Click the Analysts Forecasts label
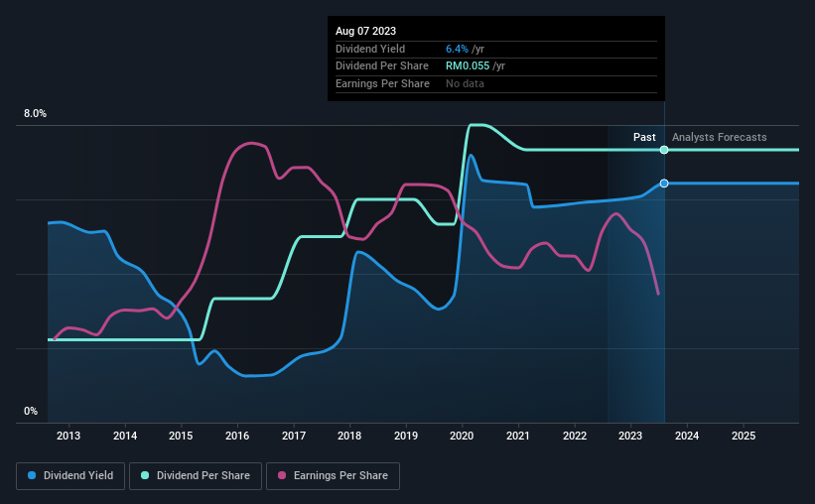Screen dimensions: 815x504 point(720,137)
